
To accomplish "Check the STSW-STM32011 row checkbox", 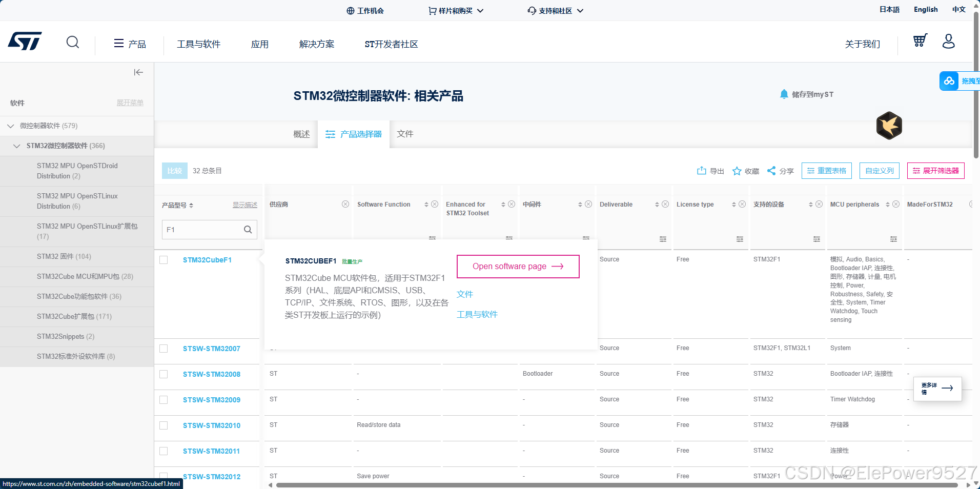I will tap(164, 451).
